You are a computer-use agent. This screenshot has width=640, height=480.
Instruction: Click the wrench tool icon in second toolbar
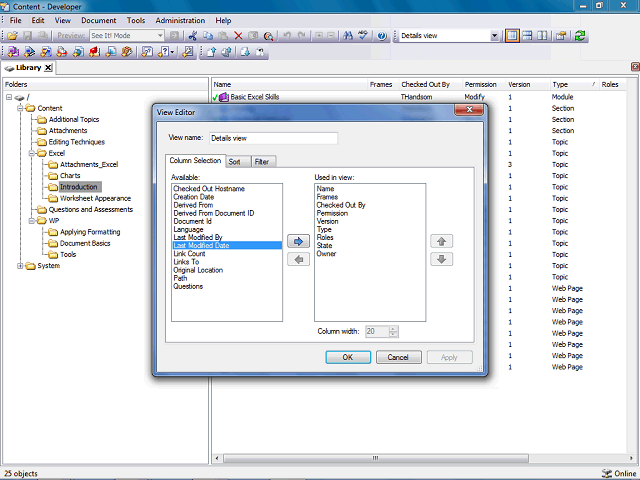(x=188, y=52)
